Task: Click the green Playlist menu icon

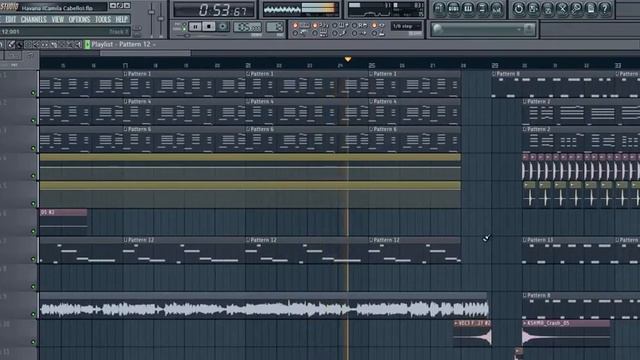Action: point(87,44)
